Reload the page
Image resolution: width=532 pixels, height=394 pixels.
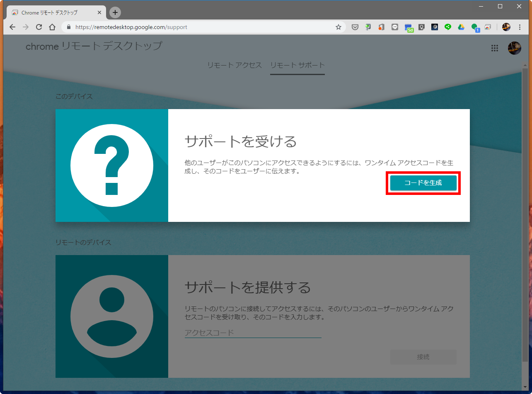pos(39,27)
